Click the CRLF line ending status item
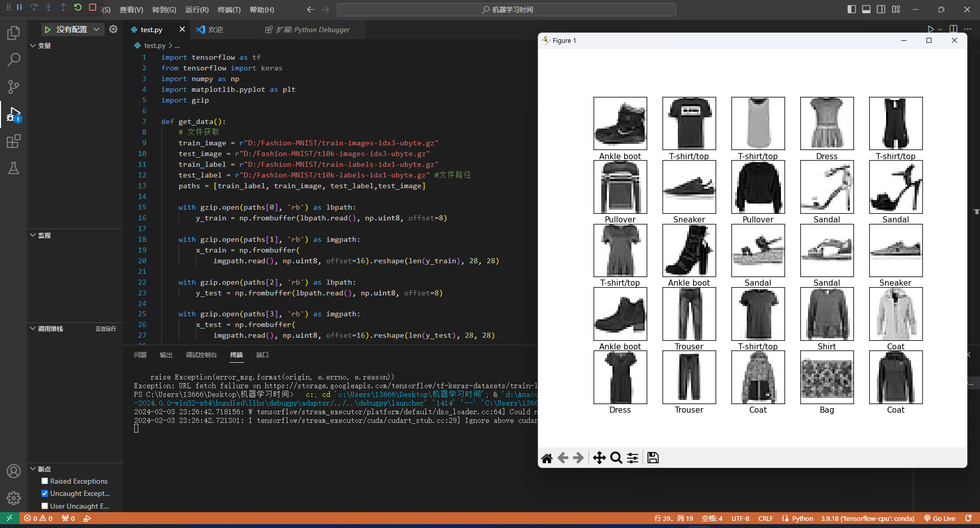 click(x=766, y=518)
